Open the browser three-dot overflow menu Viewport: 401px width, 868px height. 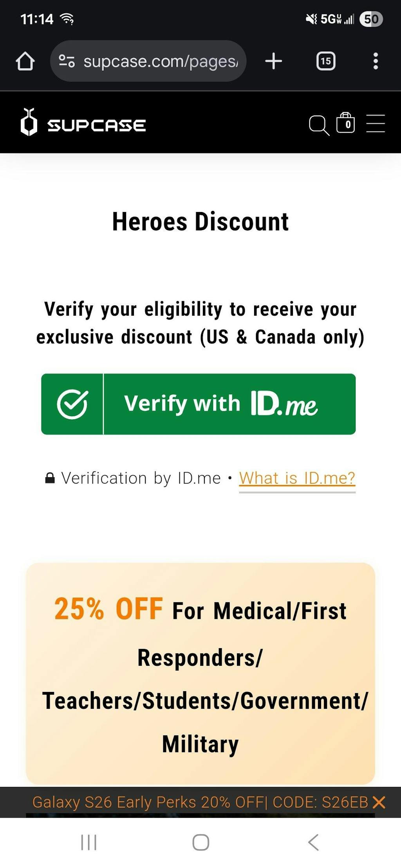(x=375, y=61)
